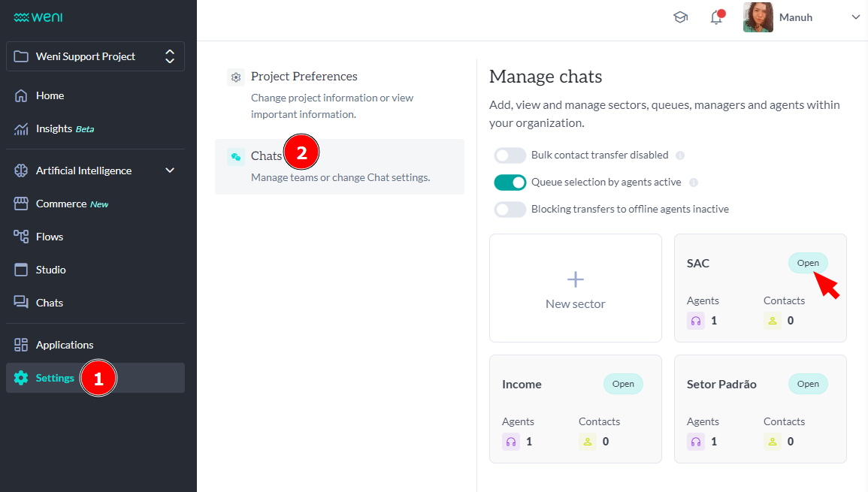Click Manuh's profile picture

click(758, 17)
